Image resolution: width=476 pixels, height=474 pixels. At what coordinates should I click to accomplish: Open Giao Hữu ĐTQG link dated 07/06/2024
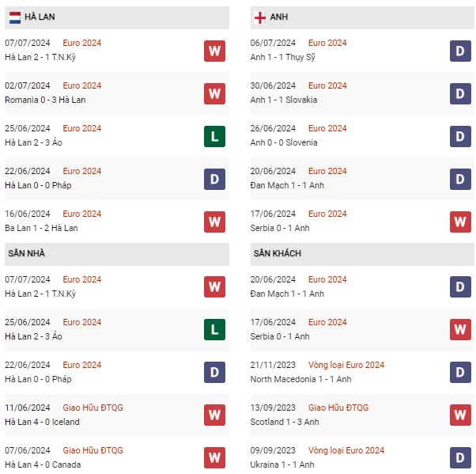(93, 450)
